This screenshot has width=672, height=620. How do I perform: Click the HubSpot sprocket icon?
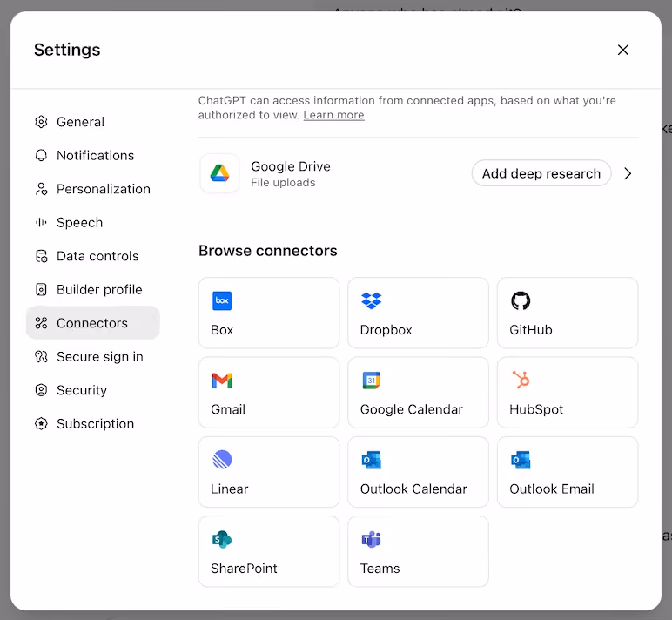(521, 380)
